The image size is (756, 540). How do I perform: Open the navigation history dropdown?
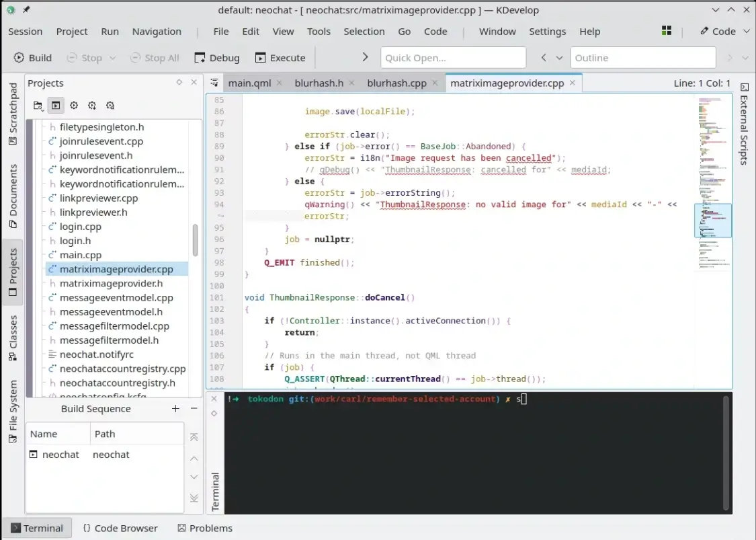point(559,57)
